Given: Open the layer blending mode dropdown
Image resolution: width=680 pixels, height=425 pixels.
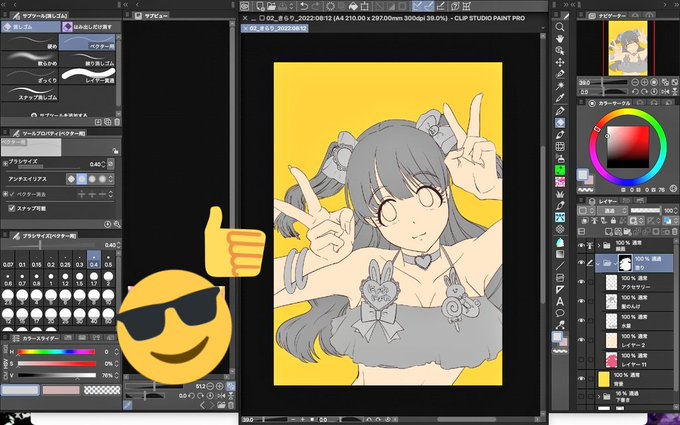Looking at the screenshot, I should [612, 210].
